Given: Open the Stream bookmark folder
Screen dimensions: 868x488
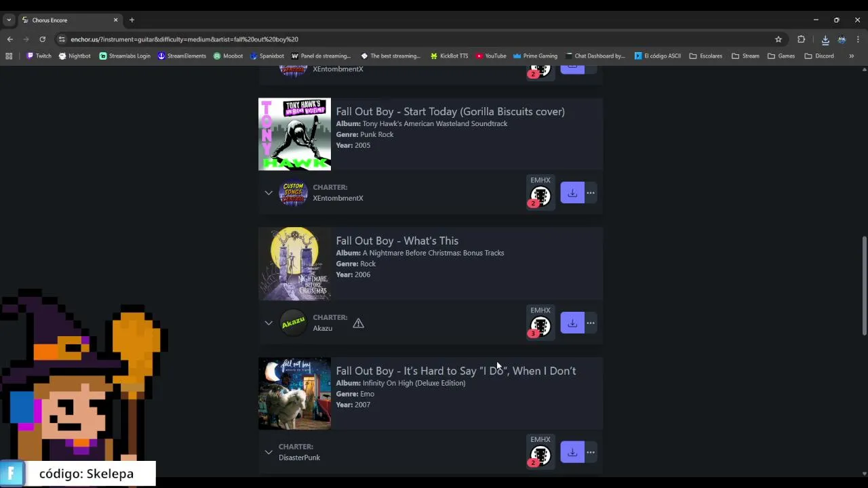Looking at the screenshot, I should point(745,56).
